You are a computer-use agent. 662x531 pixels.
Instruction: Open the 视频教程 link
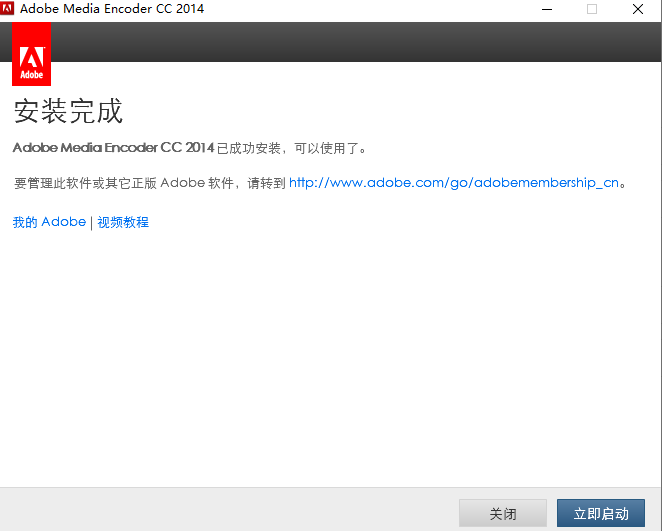click(123, 222)
